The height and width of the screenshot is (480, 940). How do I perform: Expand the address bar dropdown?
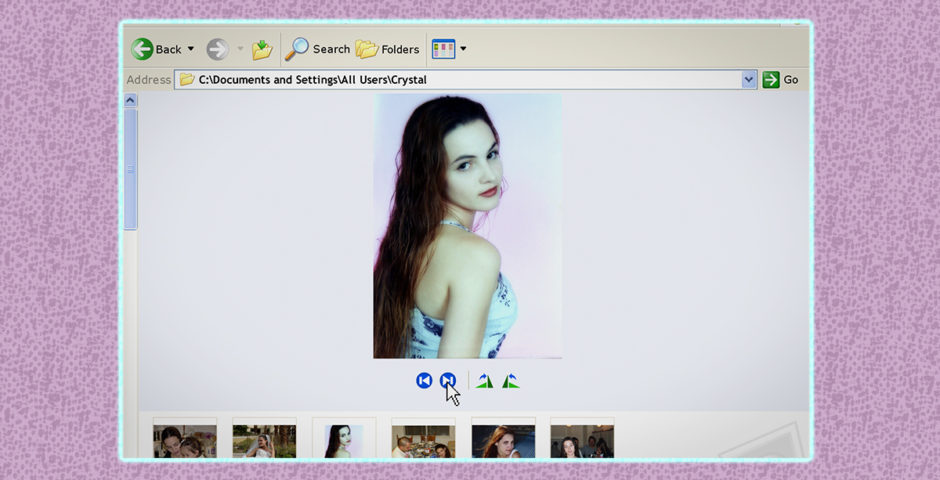[x=749, y=80]
